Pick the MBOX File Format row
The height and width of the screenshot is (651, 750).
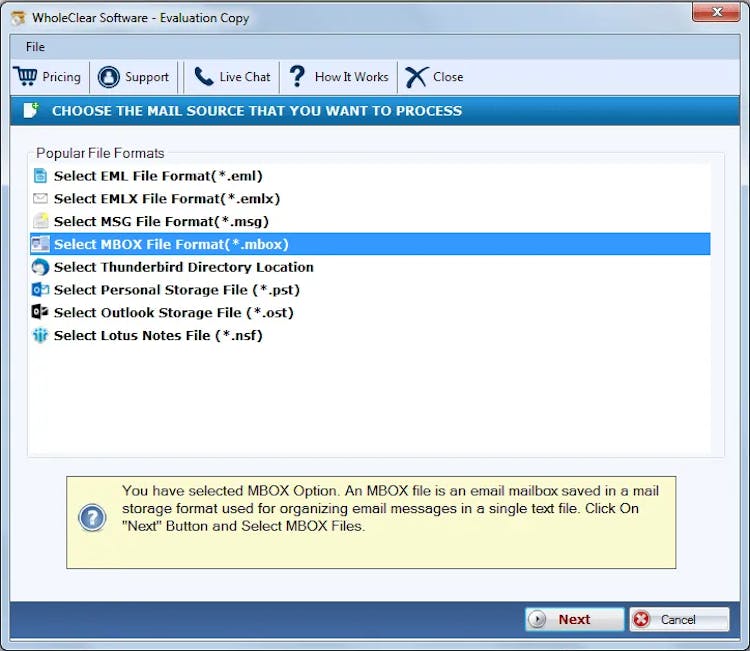[171, 244]
